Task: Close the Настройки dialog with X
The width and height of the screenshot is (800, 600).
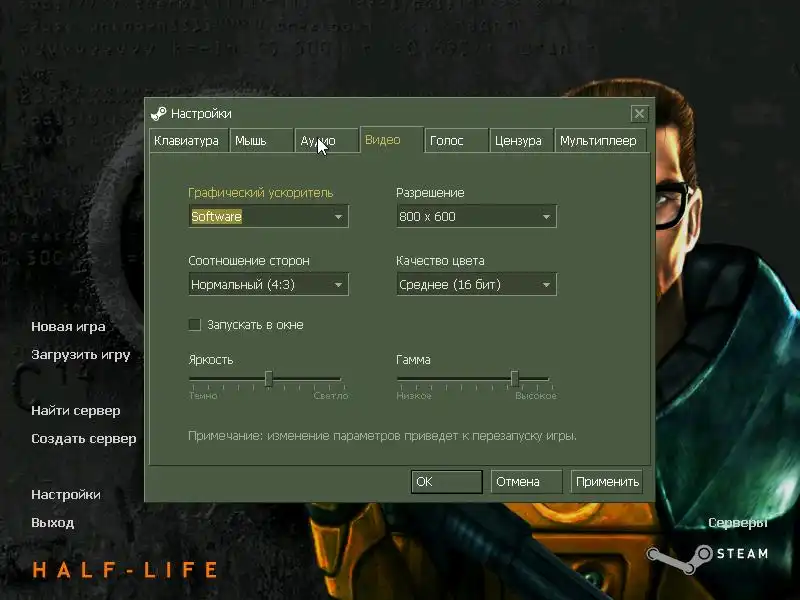Action: [x=639, y=113]
